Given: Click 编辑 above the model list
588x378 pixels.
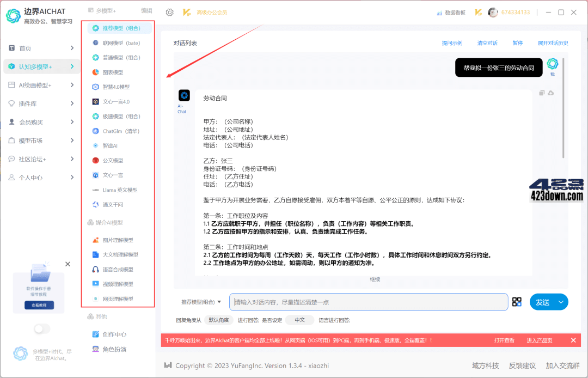Looking at the screenshot, I should tap(146, 11).
